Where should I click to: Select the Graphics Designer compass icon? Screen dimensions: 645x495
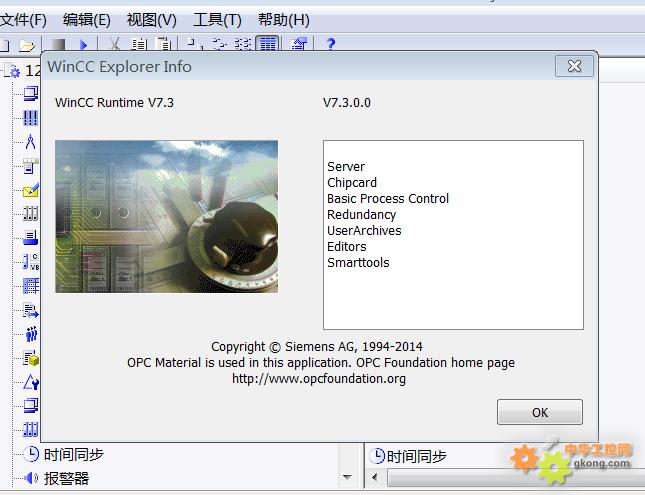(31, 142)
